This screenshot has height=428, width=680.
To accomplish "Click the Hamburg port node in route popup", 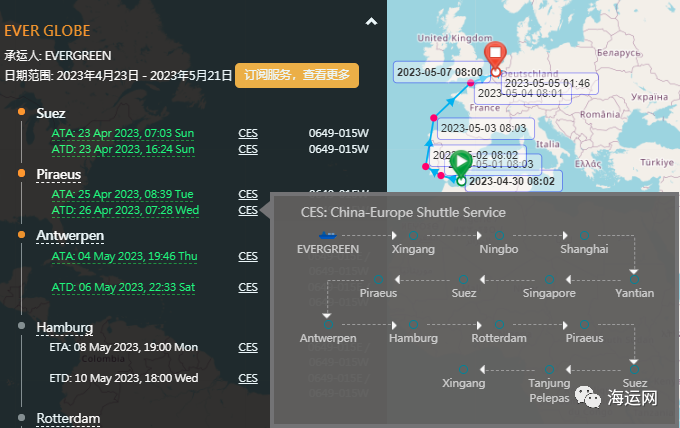I will [413, 324].
